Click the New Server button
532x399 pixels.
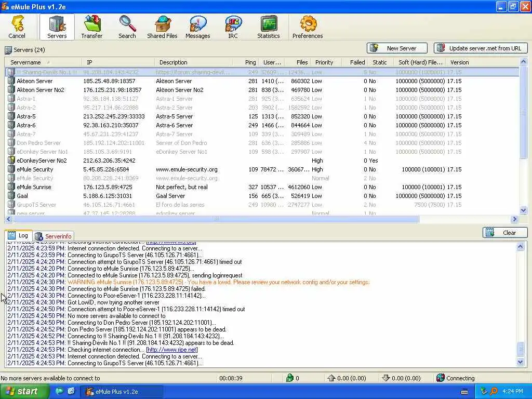397,48
